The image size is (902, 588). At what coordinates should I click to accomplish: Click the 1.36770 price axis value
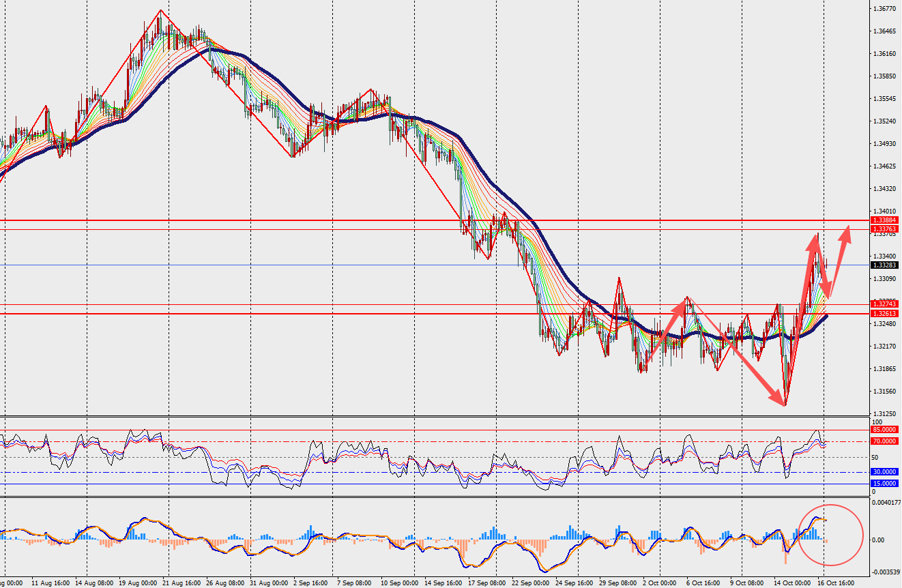tap(885, 9)
